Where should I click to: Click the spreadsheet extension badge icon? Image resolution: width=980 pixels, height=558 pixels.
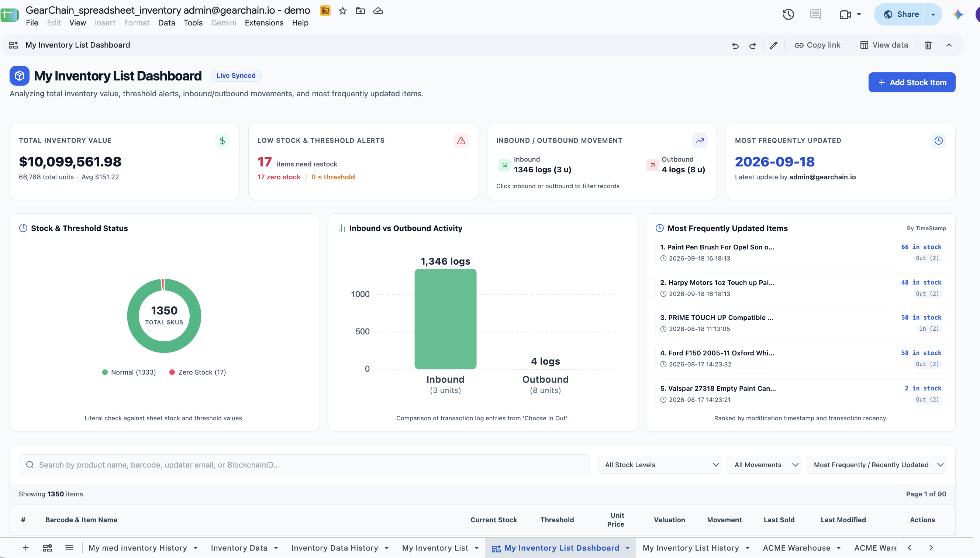325,11
